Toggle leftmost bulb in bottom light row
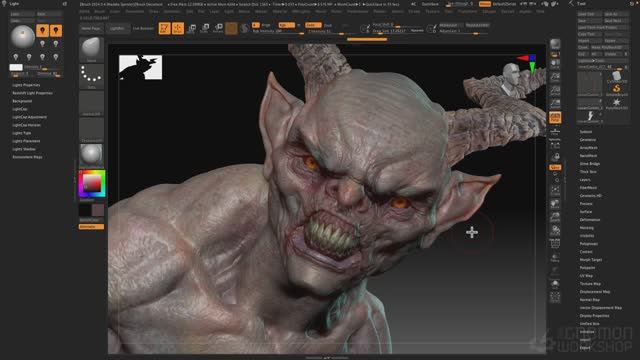Image resolution: width=640 pixels, height=360 pixels. pyautogui.click(x=16, y=56)
